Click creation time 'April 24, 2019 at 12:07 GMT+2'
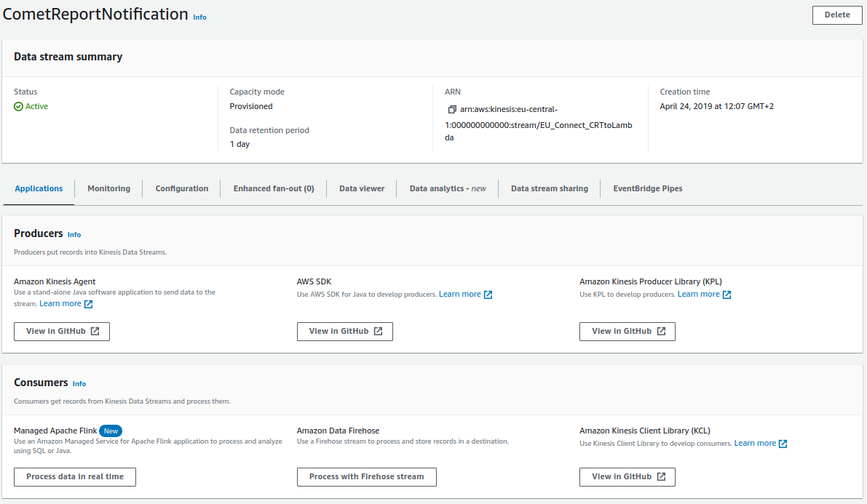The width and height of the screenshot is (867, 504). [x=716, y=106]
